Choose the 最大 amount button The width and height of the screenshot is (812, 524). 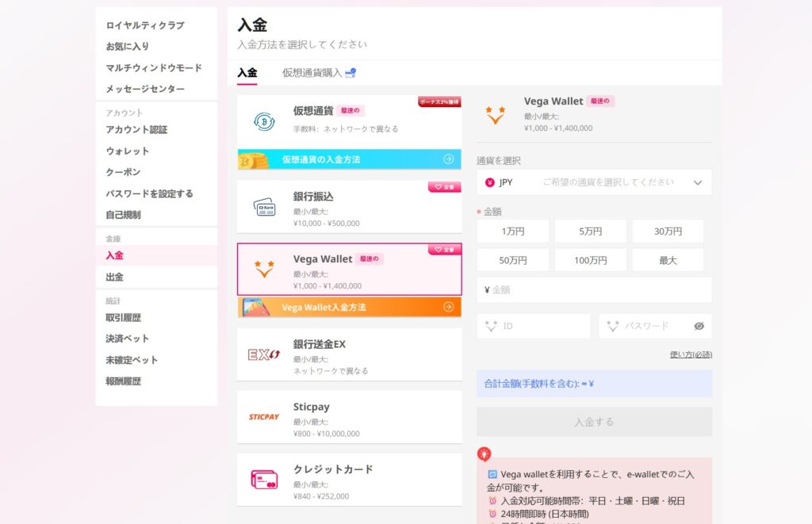coord(668,260)
